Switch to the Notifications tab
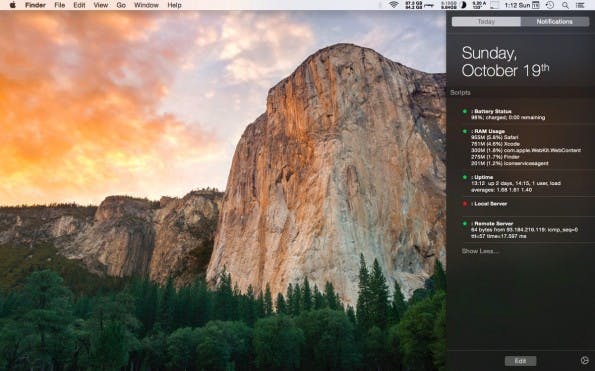This screenshot has width=595, height=371. (x=554, y=22)
